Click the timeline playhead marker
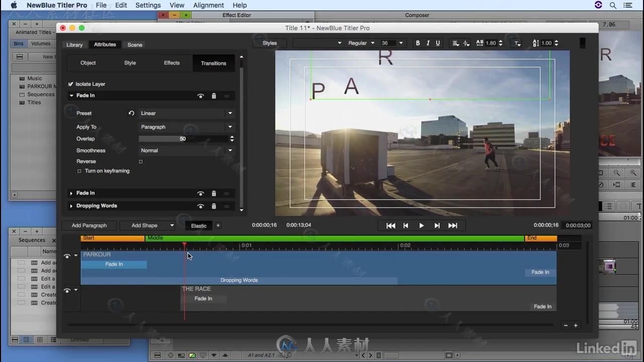Image resolution: width=644 pixels, height=362 pixels. (185, 245)
